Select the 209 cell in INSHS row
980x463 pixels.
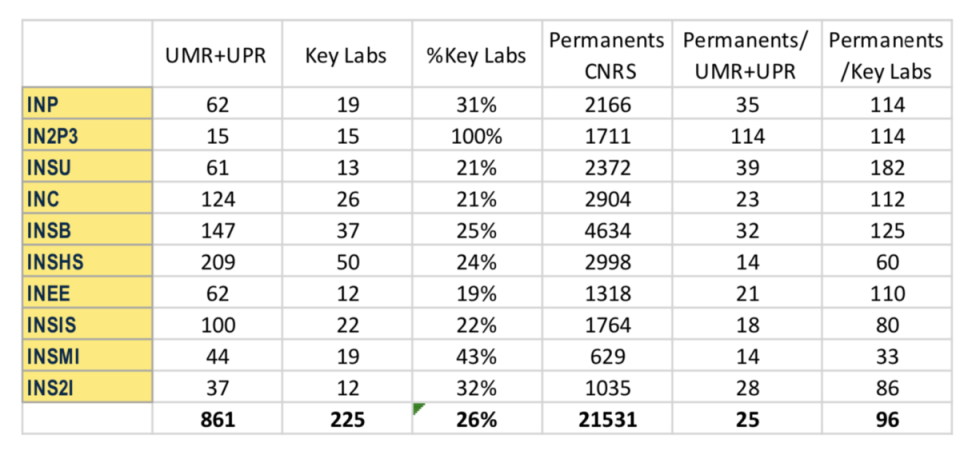pyautogui.click(x=217, y=262)
